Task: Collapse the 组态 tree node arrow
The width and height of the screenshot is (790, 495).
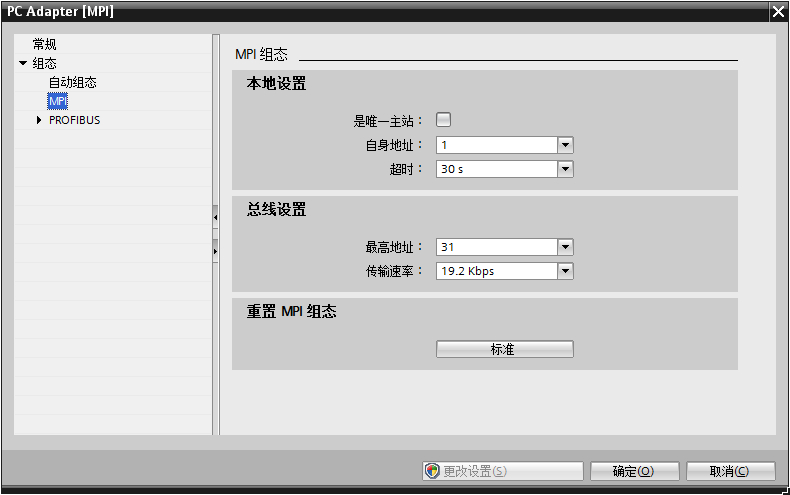Action: tap(23, 64)
